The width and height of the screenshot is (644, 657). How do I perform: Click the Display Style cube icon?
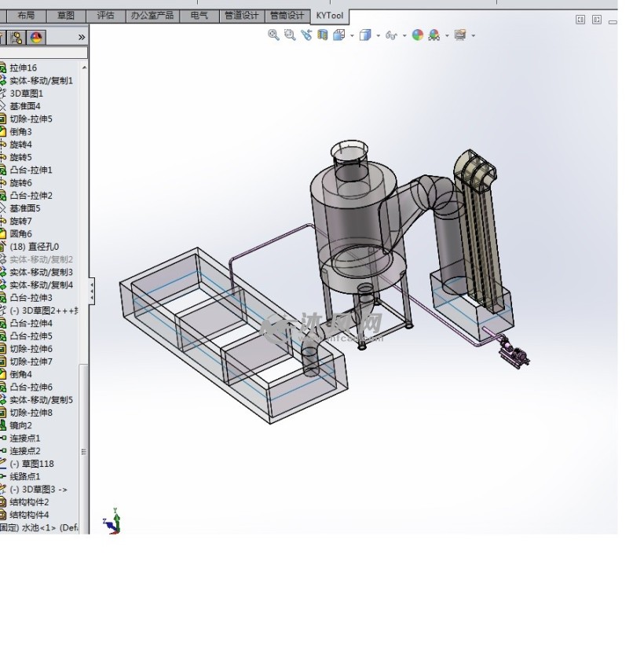coord(364,35)
